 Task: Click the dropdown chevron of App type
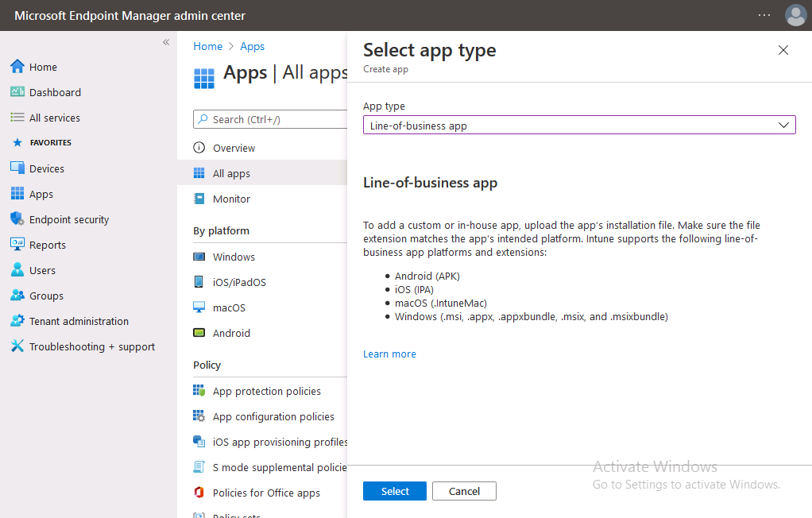[x=783, y=125]
